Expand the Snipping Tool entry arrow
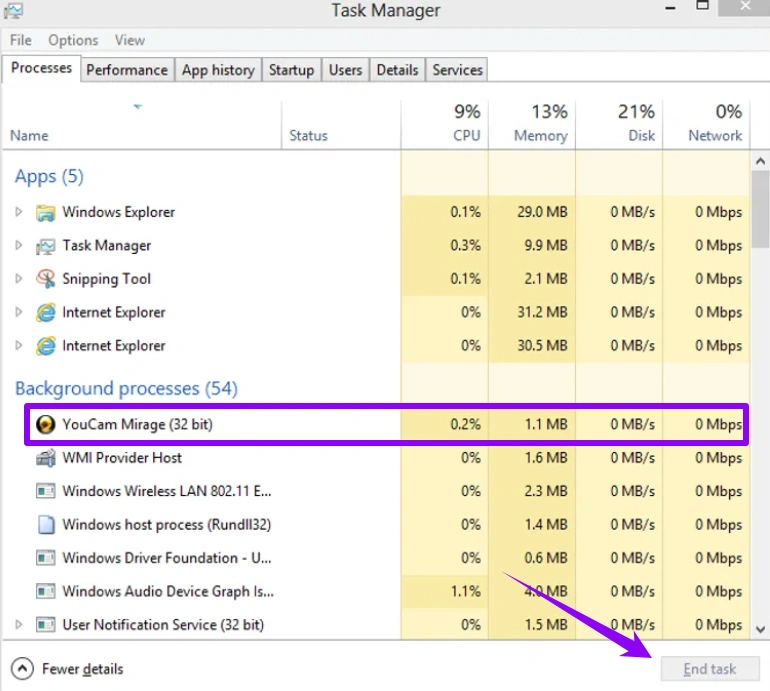Screen dimensions: 770x691 tap(18, 279)
